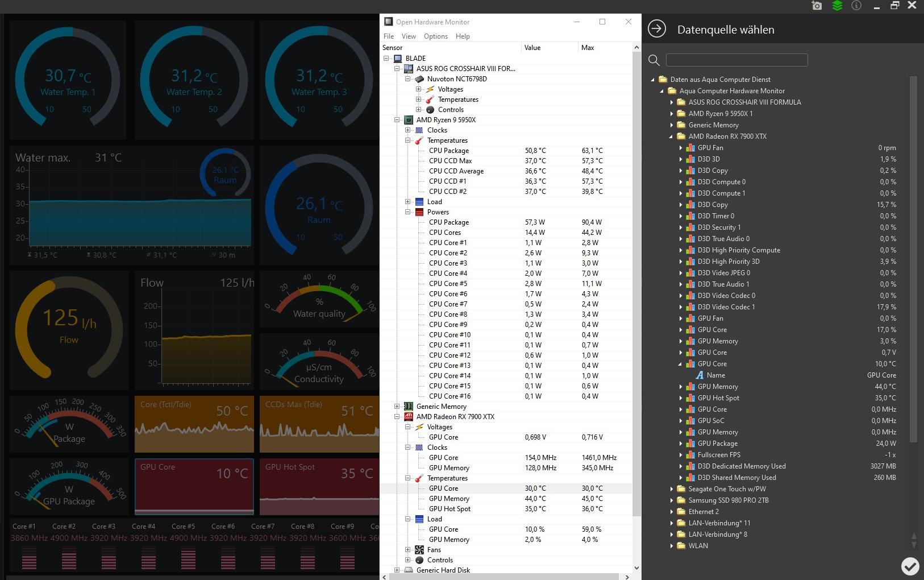Image resolution: width=924 pixels, height=580 pixels.
Task: Click the green layers icon in the top bar
Action: 837,6
